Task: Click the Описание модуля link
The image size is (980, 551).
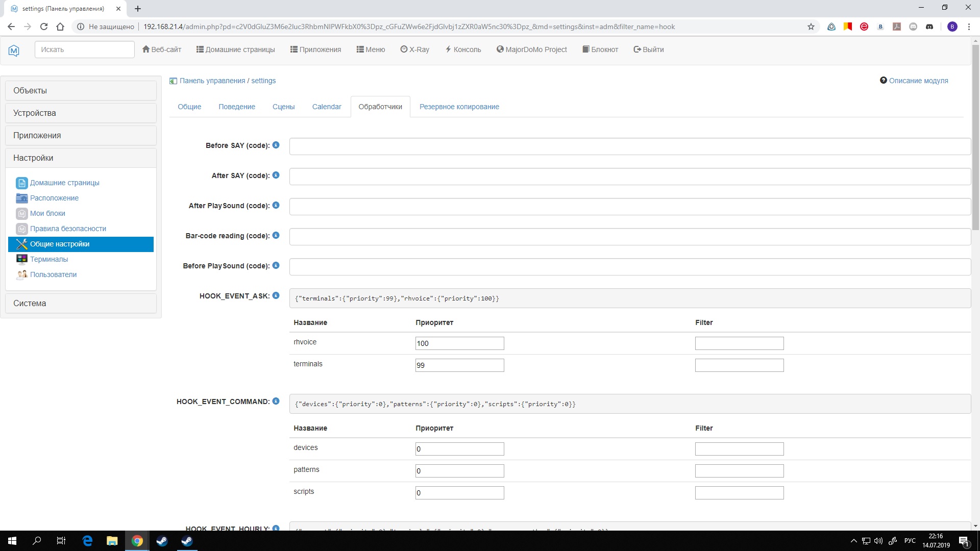Action: tap(918, 81)
